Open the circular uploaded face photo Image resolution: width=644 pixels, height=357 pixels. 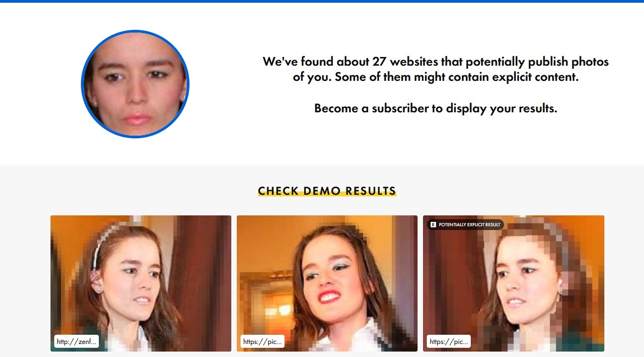click(x=135, y=84)
